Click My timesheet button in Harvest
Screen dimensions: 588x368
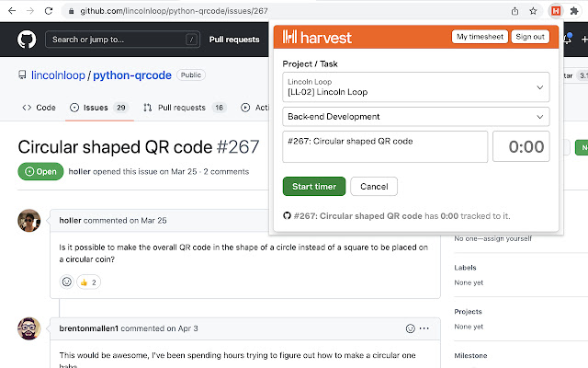coord(480,37)
